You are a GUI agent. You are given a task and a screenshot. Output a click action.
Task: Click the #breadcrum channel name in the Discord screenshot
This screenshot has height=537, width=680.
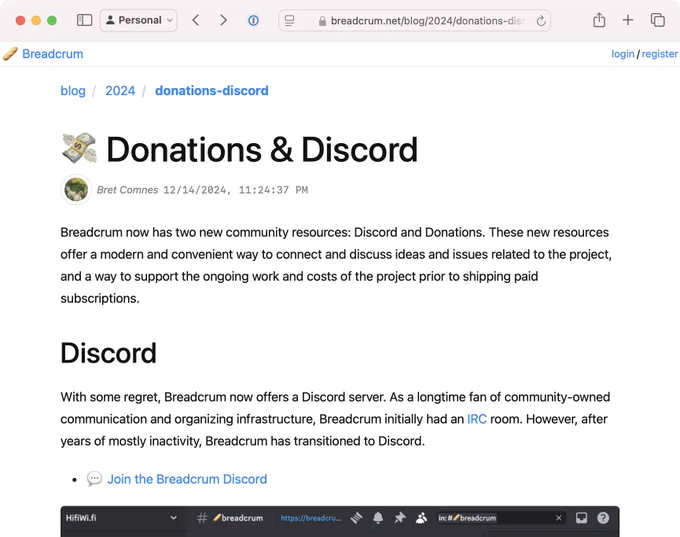pyautogui.click(x=238, y=518)
